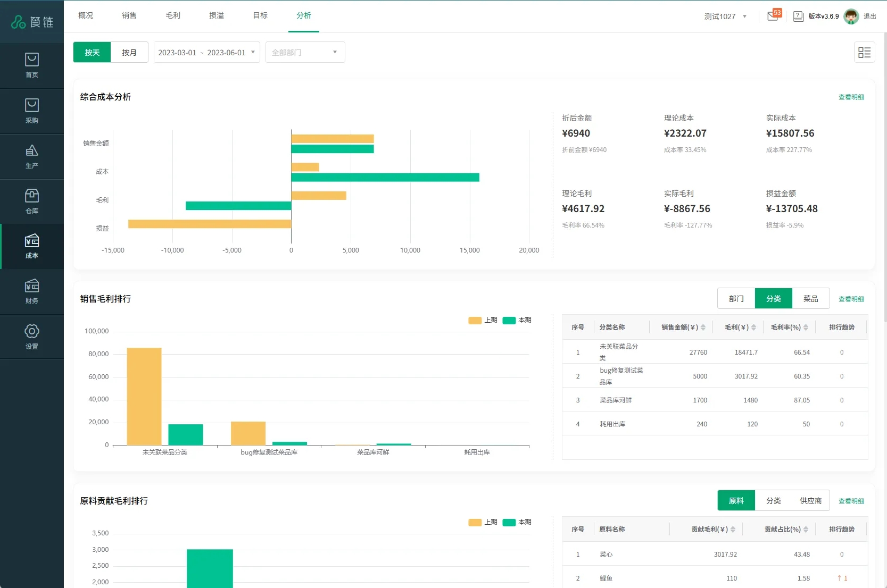Click 查看明细 in 综合成本分析 panel
This screenshot has height=588, width=887.
click(851, 97)
